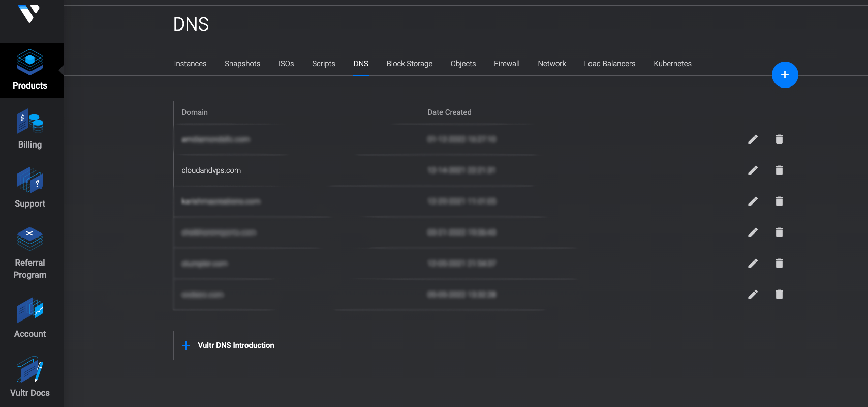Edit the cloudandvps.com domain with pencil icon
Image resolution: width=868 pixels, height=407 pixels.
(x=753, y=170)
